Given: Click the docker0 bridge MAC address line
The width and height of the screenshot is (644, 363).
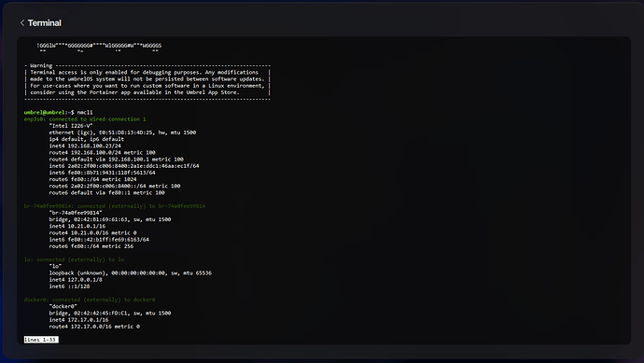Looking at the screenshot, I should tap(110, 313).
